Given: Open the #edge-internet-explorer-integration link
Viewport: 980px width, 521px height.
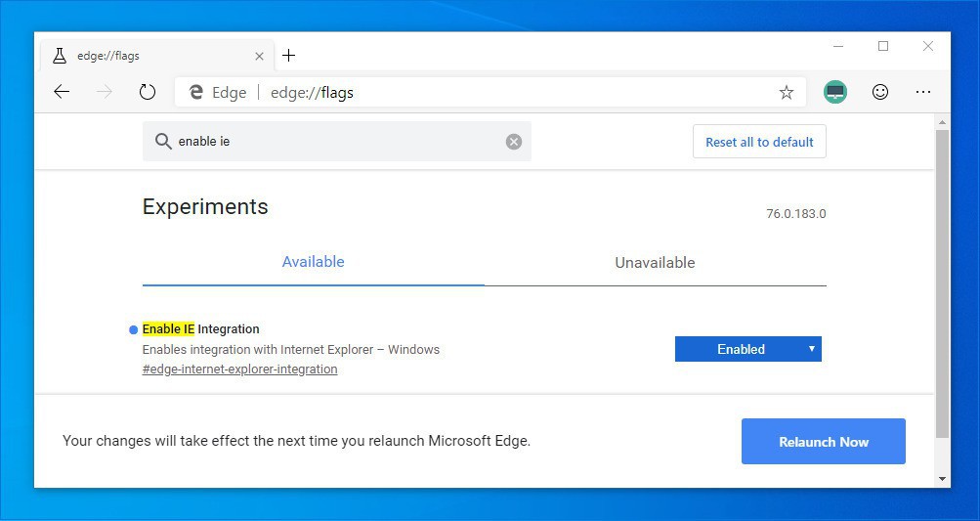Looking at the screenshot, I should pyautogui.click(x=239, y=369).
